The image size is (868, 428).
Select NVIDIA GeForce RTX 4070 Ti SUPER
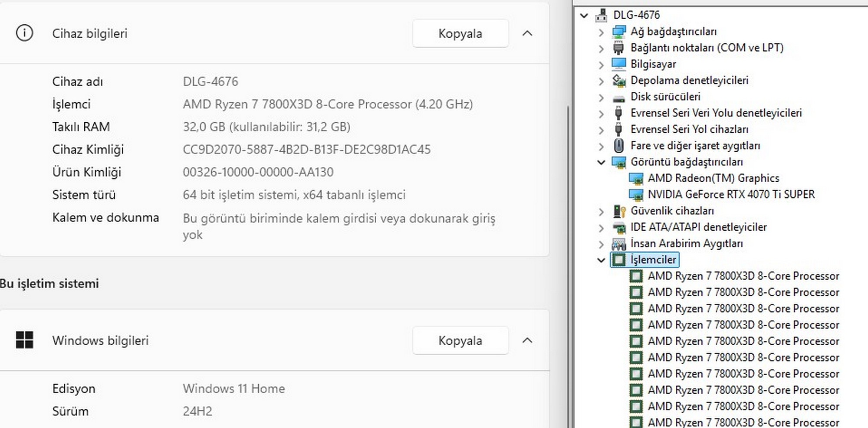pos(731,194)
